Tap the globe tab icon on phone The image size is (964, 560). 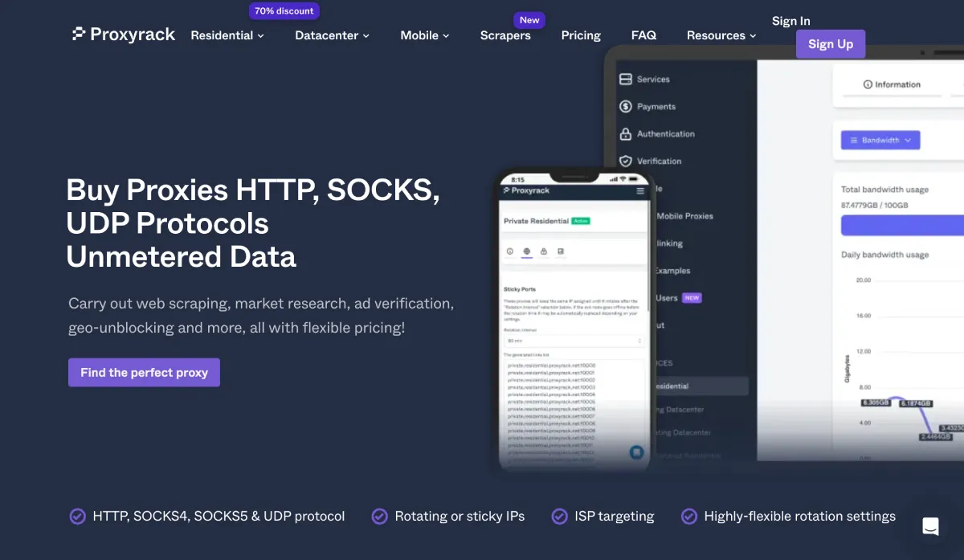(x=527, y=251)
